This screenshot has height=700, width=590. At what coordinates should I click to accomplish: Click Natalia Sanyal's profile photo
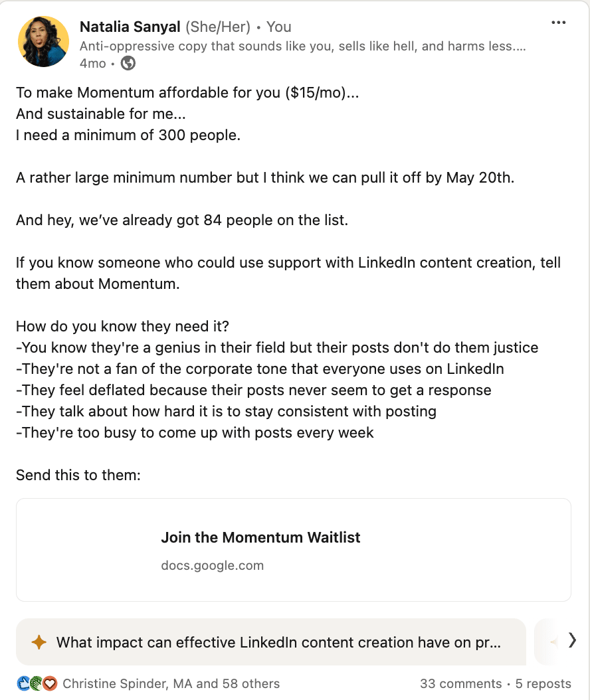(43, 41)
